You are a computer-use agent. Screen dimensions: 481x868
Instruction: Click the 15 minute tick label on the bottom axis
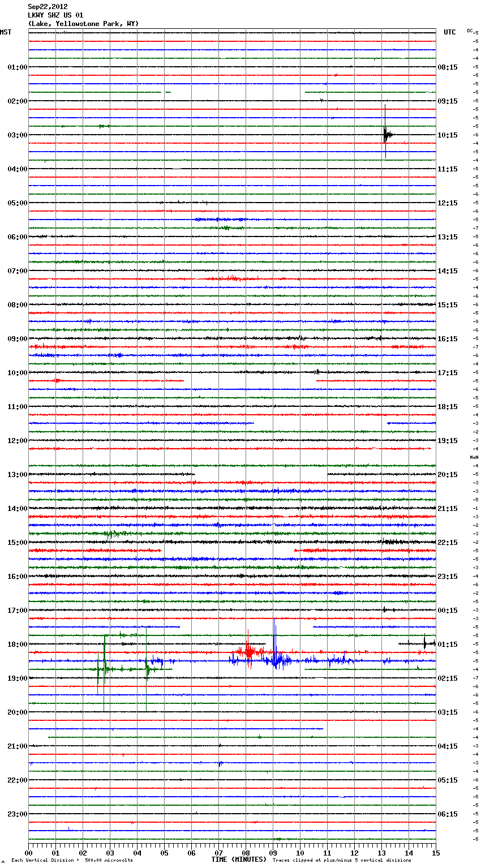click(x=436, y=853)
